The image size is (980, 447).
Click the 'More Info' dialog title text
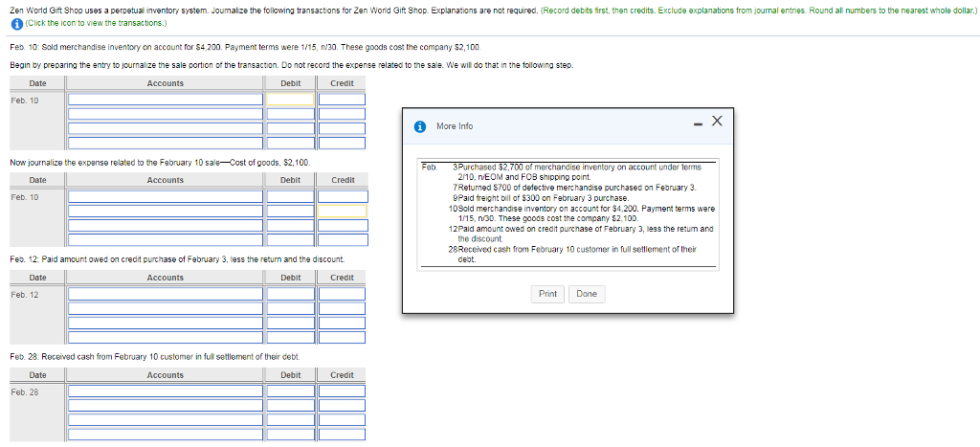pos(455,126)
